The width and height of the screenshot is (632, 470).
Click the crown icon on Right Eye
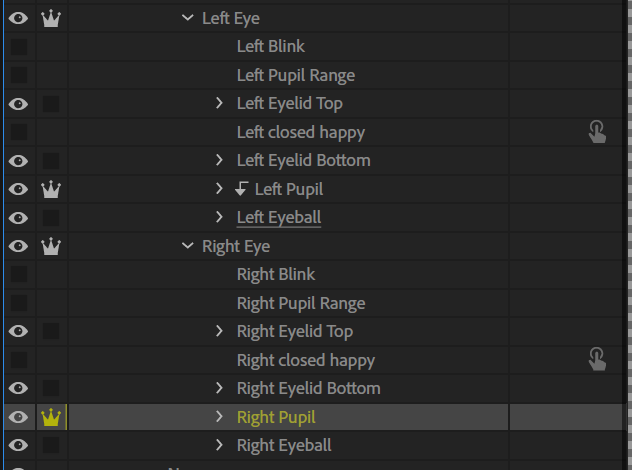tap(51, 246)
